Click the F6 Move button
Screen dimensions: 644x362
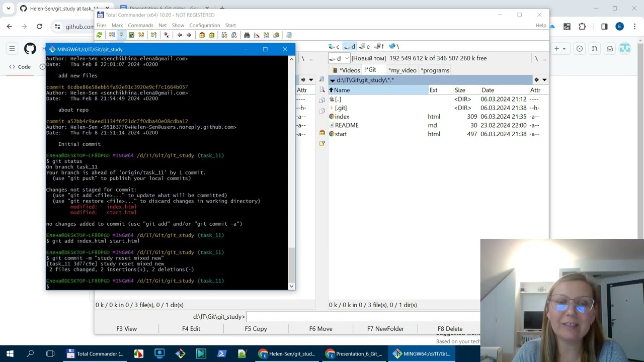tap(321, 329)
